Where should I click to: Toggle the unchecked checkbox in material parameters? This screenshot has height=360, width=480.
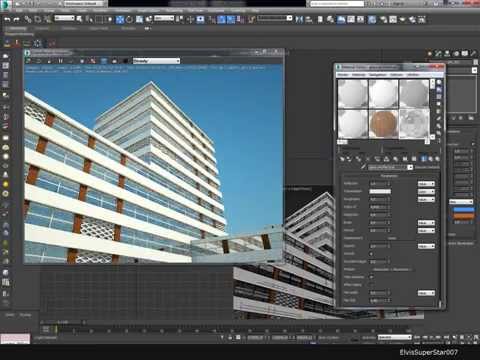372,285
